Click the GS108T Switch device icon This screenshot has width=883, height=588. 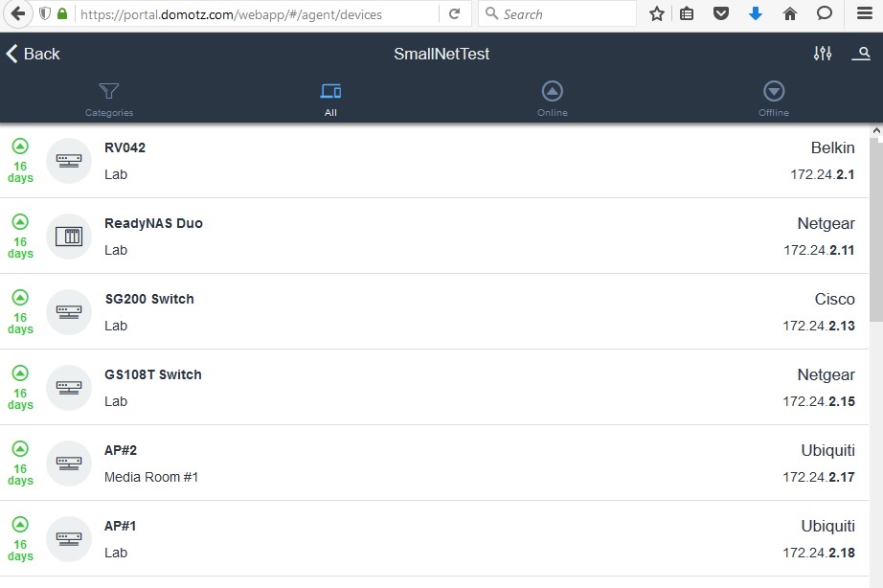pyautogui.click(x=69, y=388)
